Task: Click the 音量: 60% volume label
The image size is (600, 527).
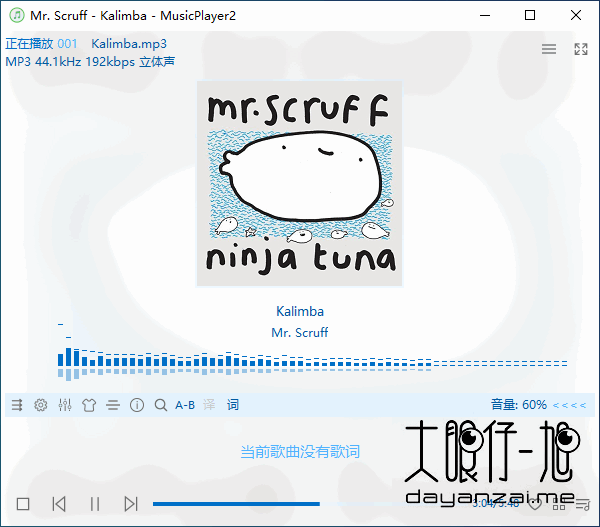Action: (519, 405)
